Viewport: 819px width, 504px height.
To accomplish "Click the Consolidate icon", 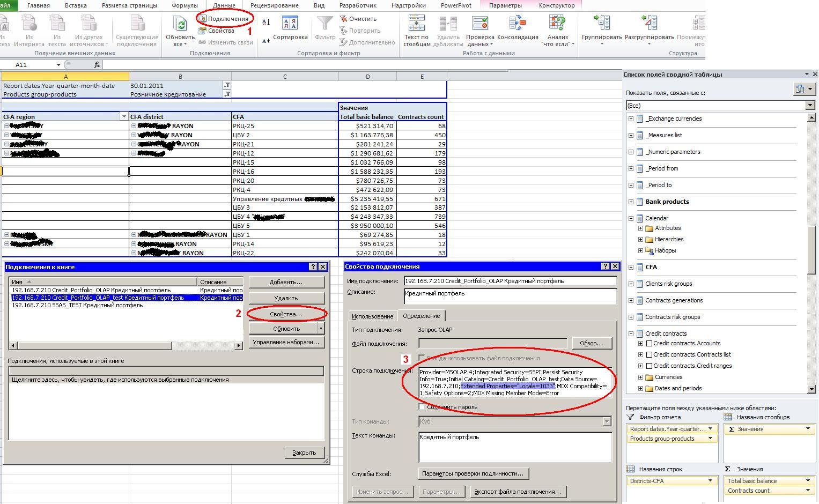I will pyautogui.click(x=518, y=24).
